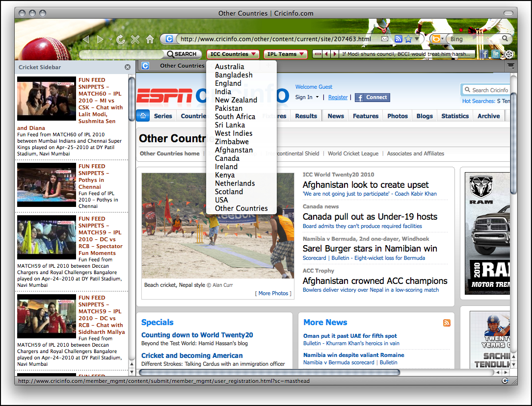Click the Facebook Connect button
The image size is (532, 406).
(372, 98)
